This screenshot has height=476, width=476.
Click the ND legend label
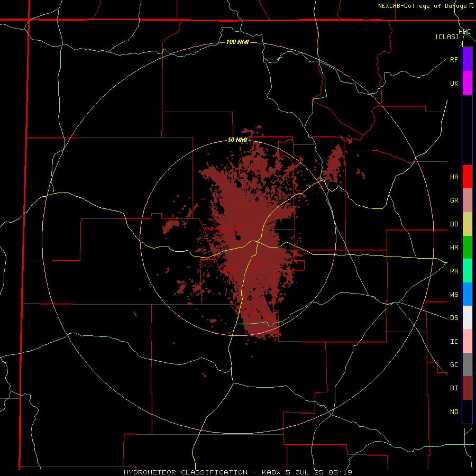pyautogui.click(x=454, y=412)
